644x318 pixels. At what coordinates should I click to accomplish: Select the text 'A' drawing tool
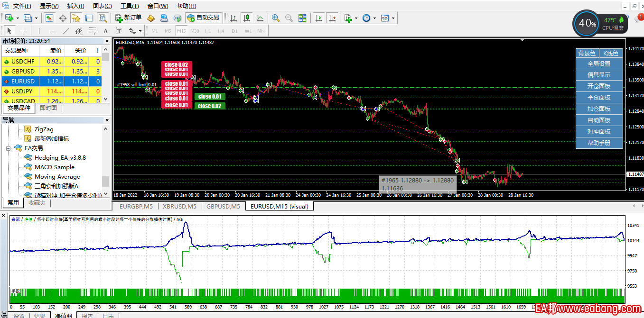(x=106, y=31)
